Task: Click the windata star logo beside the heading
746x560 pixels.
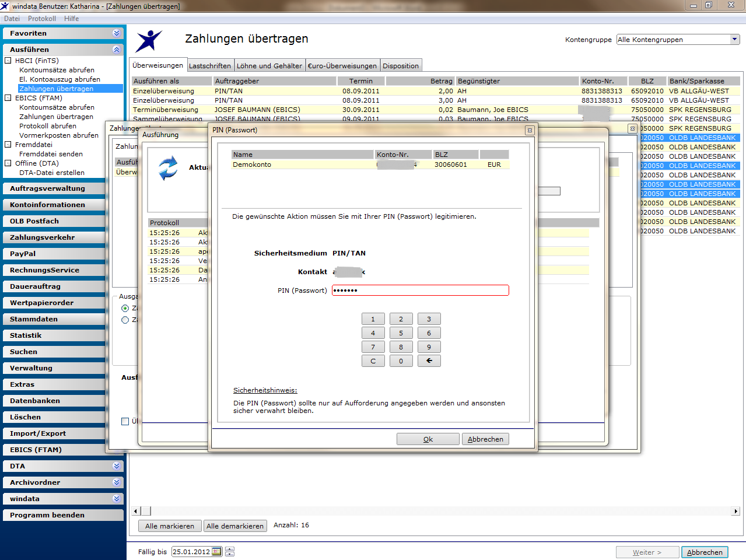Action: click(149, 41)
